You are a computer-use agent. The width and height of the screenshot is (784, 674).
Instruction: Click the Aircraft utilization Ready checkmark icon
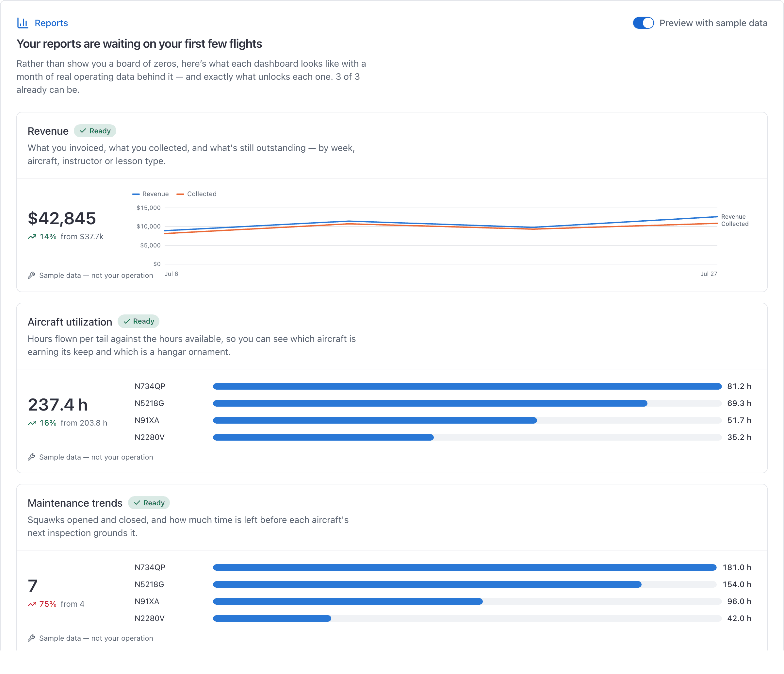pos(127,322)
